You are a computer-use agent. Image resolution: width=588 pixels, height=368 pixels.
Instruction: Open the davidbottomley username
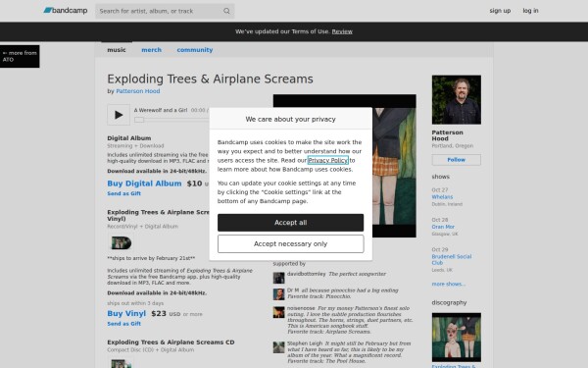pos(307,274)
